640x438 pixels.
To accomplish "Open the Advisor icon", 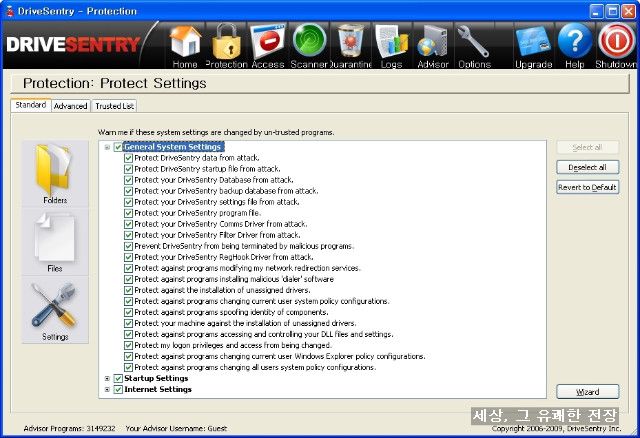I will click(x=433, y=45).
